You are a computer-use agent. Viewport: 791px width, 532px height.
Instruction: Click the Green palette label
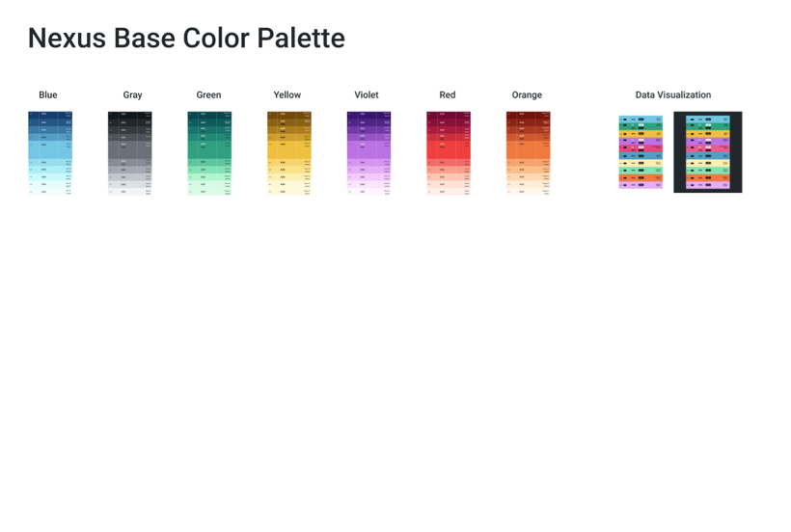click(208, 95)
